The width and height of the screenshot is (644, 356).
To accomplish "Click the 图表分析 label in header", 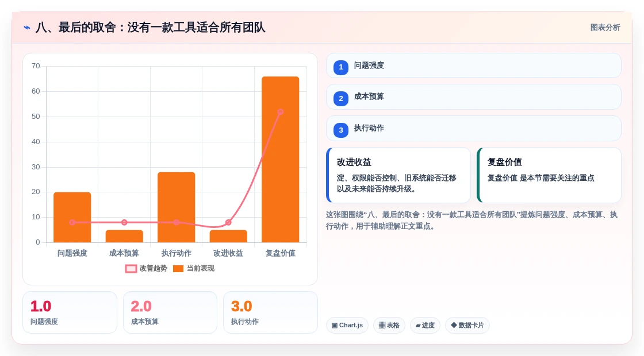I will click(605, 28).
